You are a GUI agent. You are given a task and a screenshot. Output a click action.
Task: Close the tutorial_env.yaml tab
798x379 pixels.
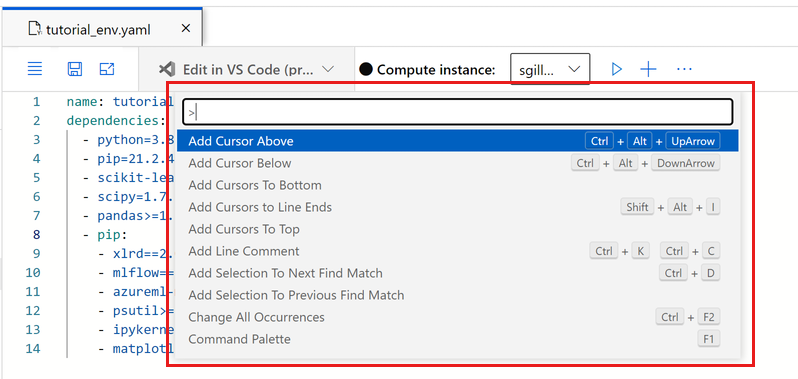click(186, 28)
